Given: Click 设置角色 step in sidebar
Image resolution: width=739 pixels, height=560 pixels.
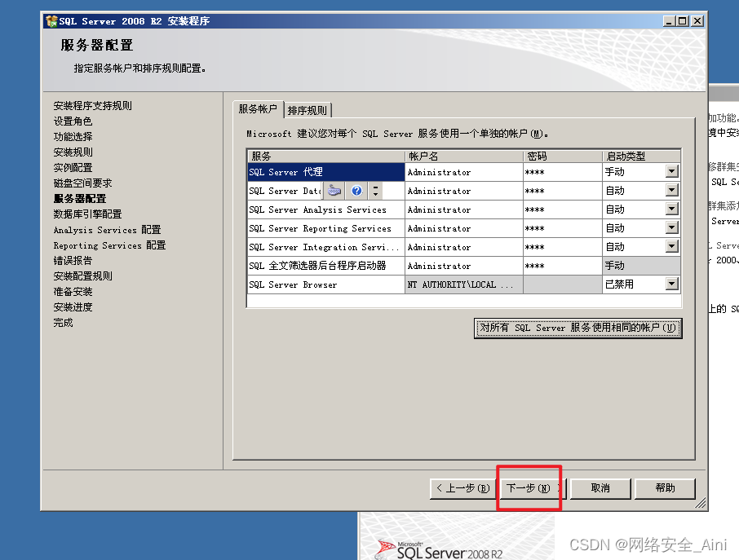Looking at the screenshot, I should [x=73, y=121].
